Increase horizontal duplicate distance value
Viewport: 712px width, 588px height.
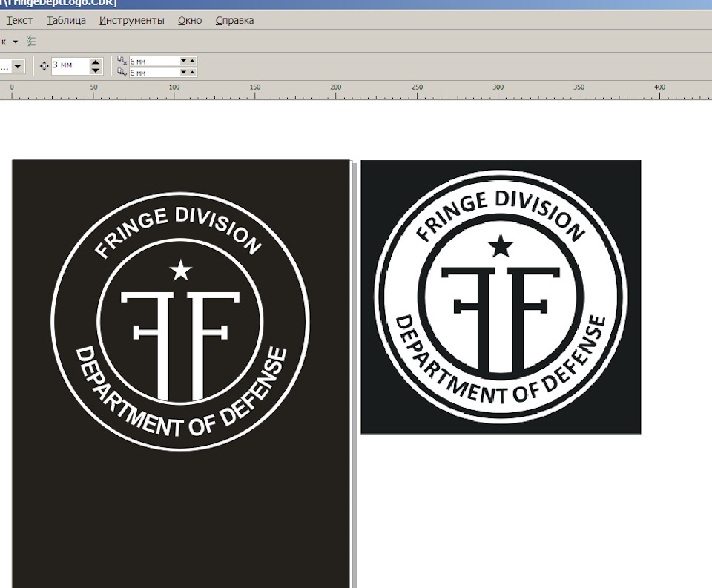pos(192,61)
